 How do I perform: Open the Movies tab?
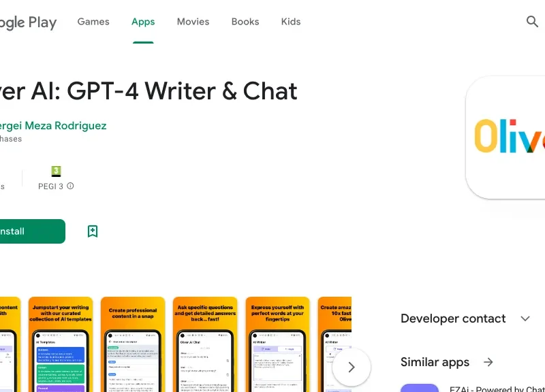click(x=193, y=22)
